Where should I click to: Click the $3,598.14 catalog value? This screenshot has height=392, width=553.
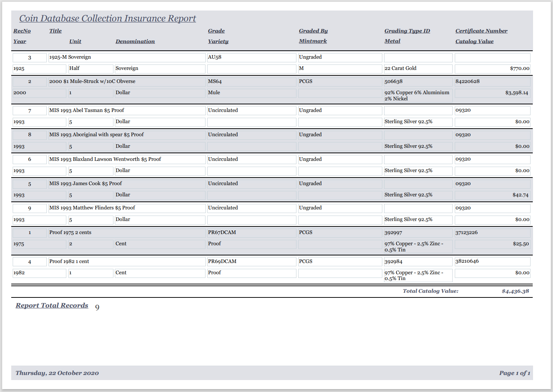pyautogui.click(x=492, y=93)
